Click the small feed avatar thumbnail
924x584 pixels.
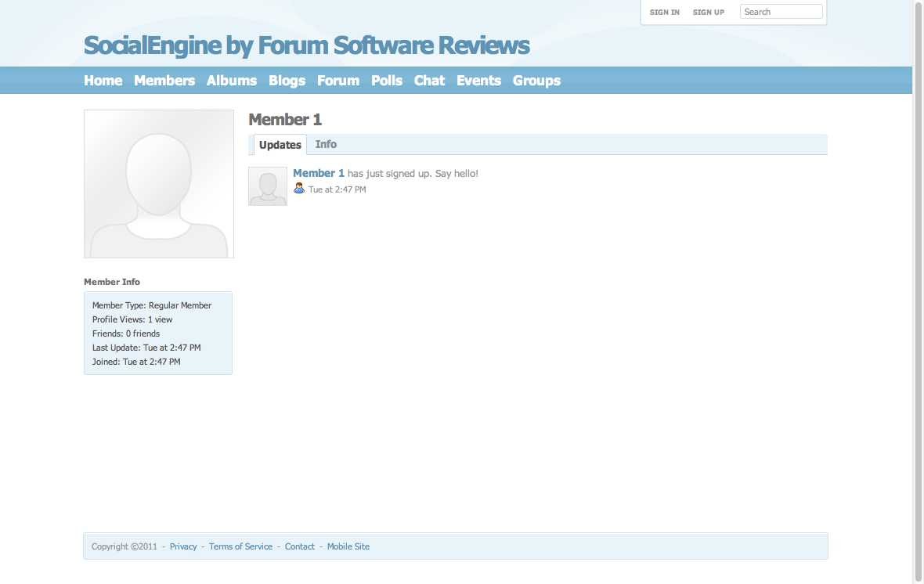coord(268,186)
